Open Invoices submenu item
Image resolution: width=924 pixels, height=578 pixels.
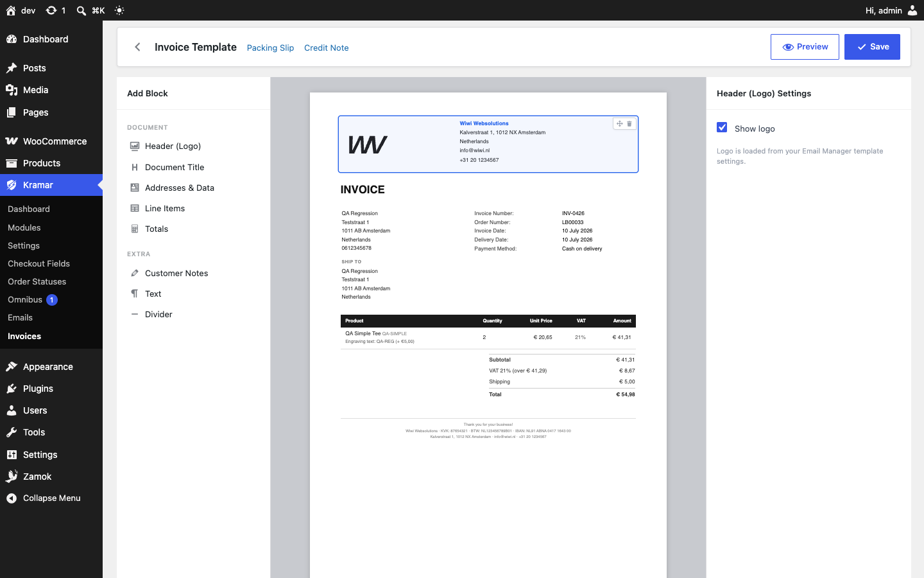pyautogui.click(x=24, y=336)
